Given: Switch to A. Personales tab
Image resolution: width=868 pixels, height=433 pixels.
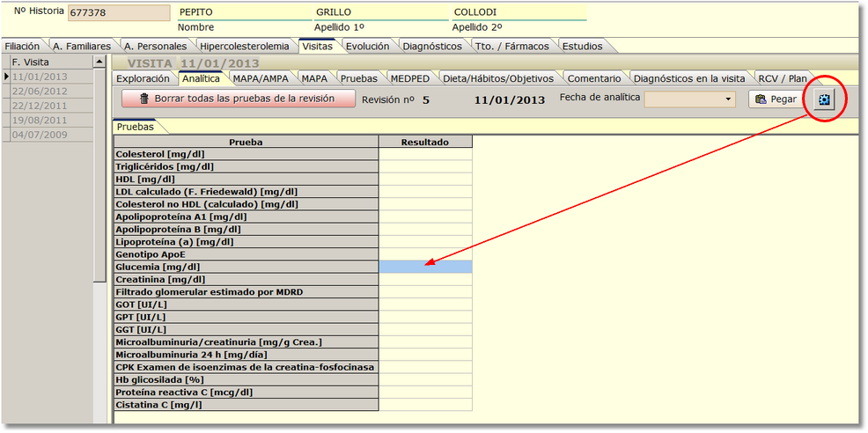Looking at the screenshot, I should click(x=156, y=47).
